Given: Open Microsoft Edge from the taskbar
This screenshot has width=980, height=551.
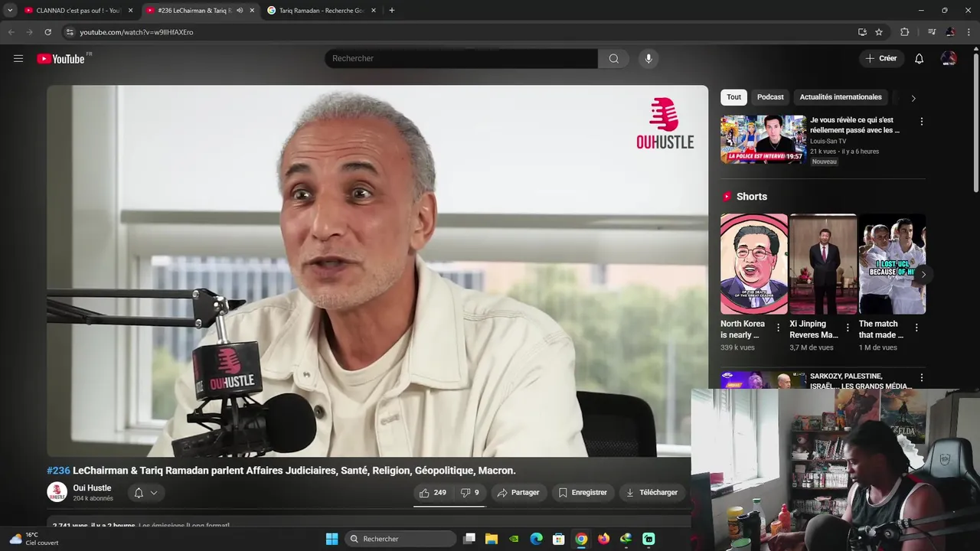Looking at the screenshot, I should tap(537, 539).
